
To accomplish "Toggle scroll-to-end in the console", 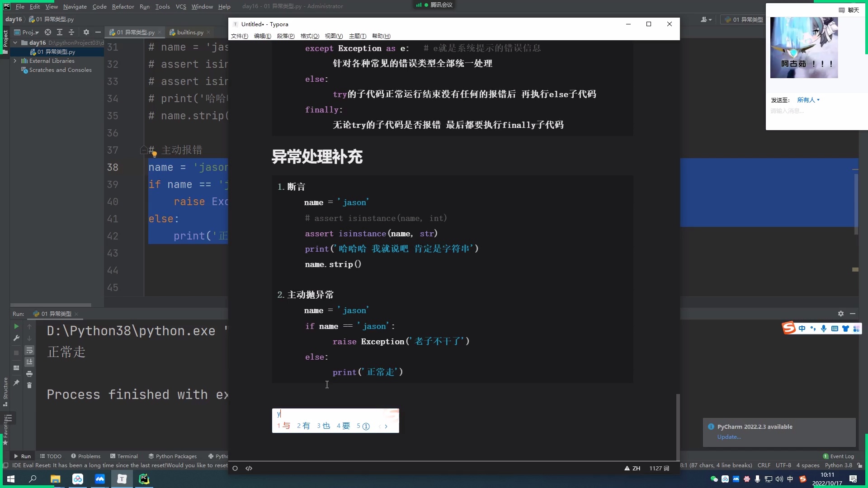I will 29,362.
